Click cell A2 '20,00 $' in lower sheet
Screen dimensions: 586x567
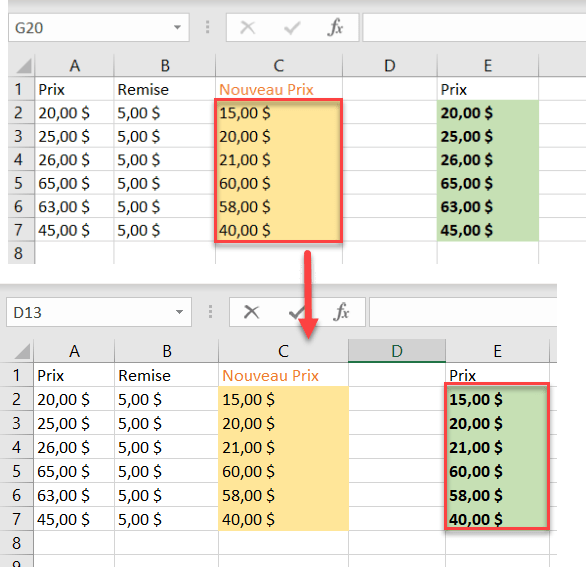pos(74,399)
